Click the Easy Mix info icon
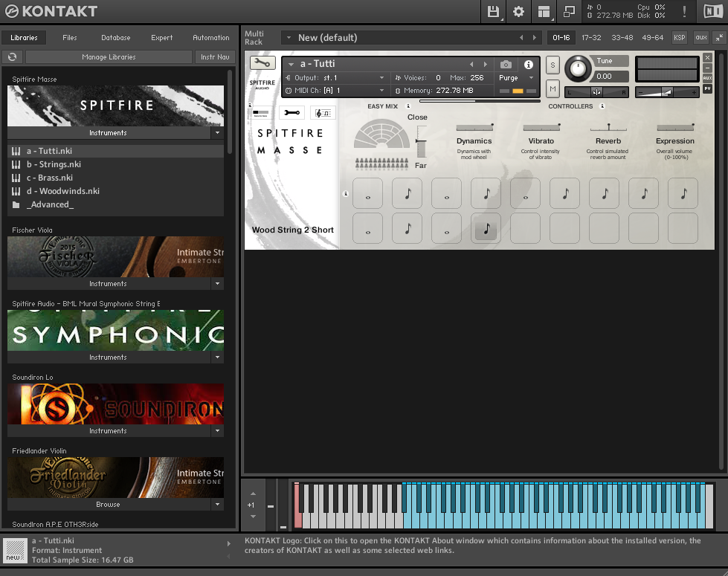This screenshot has height=576, width=728. pyautogui.click(x=408, y=106)
